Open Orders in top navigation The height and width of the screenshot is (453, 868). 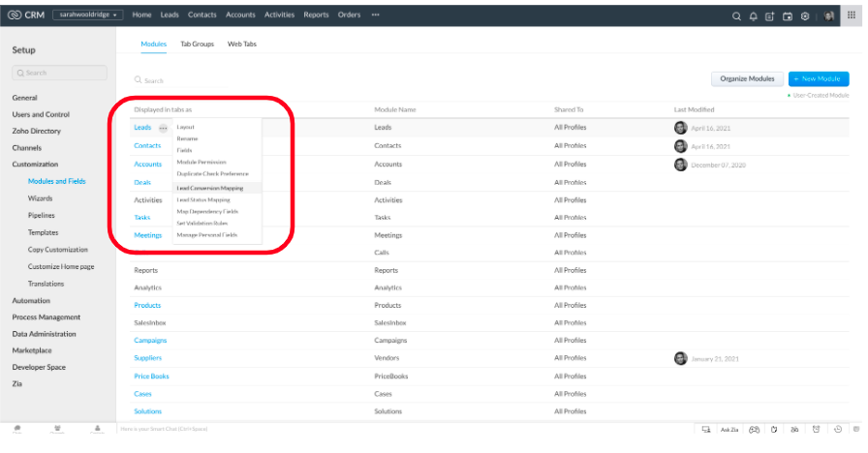click(349, 15)
